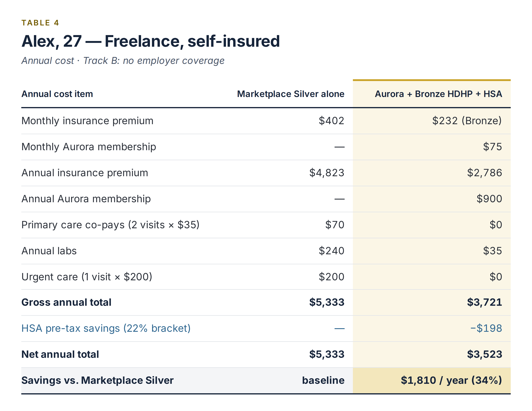The width and height of the screenshot is (532, 411).
Task: Select the '$1,810 / year (34%)' savings cell
Action: (x=451, y=381)
